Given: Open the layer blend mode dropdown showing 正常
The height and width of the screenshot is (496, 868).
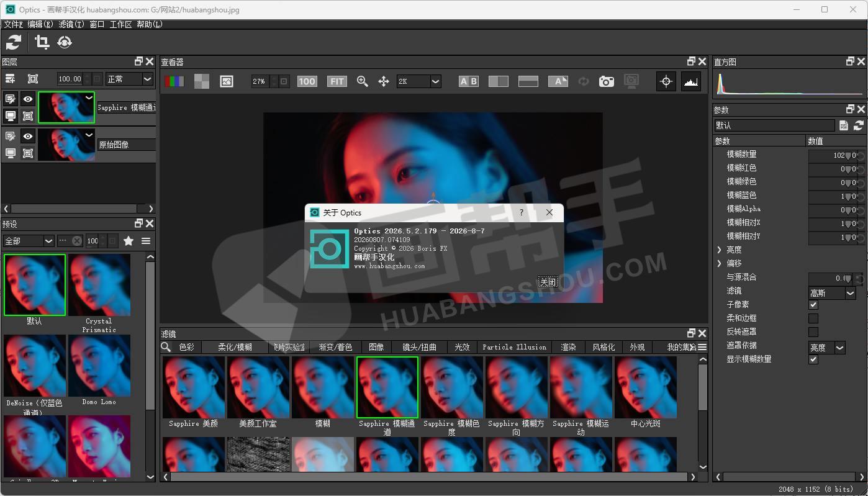Looking at the screenshot, I should [x=129, y=79].
